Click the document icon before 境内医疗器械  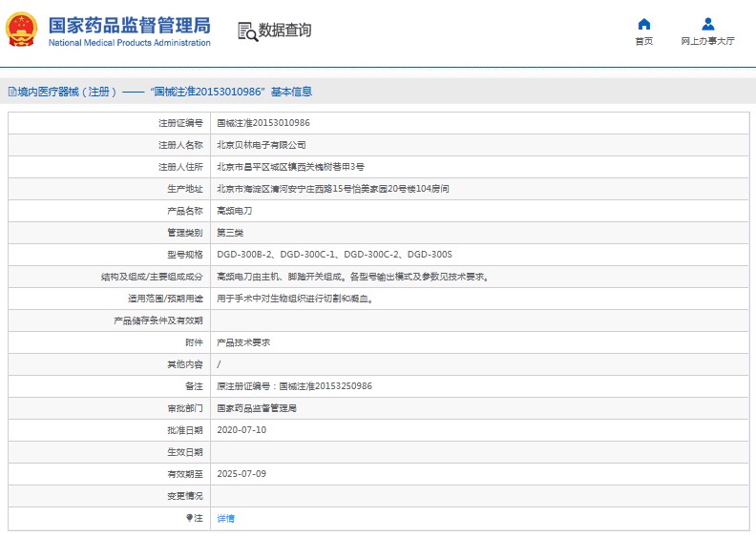[12, 92]
